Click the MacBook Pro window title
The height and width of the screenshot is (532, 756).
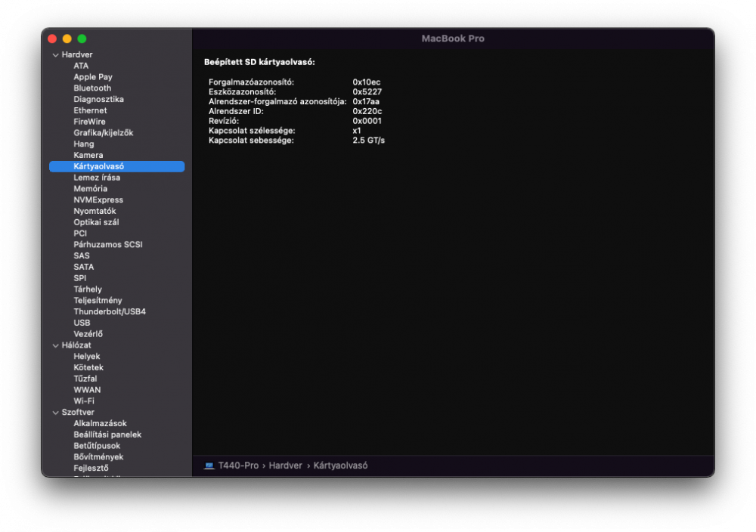(453, 39)
